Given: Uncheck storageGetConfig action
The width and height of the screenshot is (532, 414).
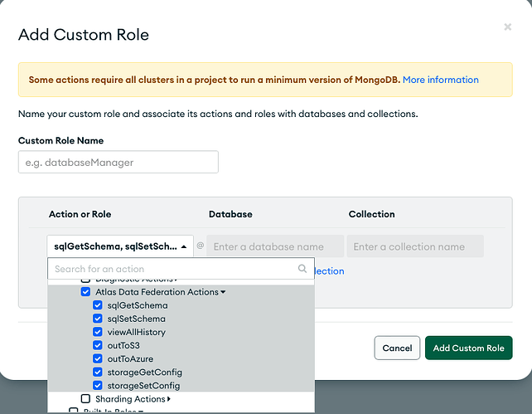Looking at the screenshot, I should point(98,372).
